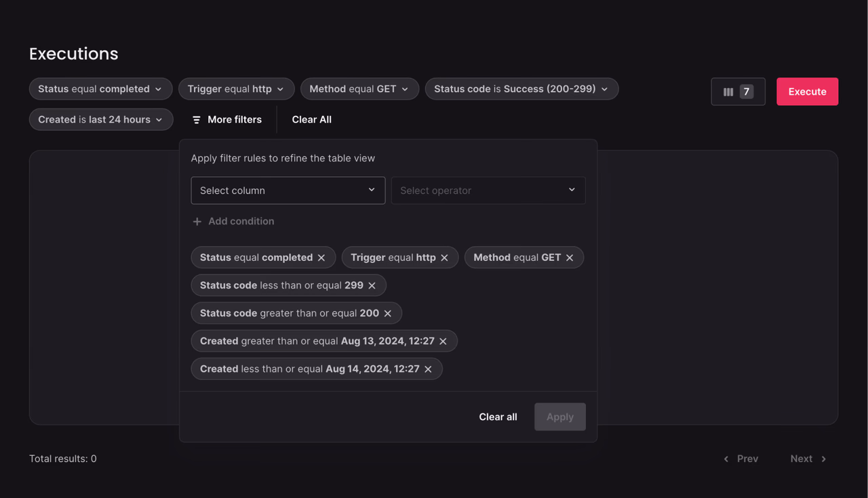
Task: Toggle the More filters panel
Action: (x=227, y=119)
